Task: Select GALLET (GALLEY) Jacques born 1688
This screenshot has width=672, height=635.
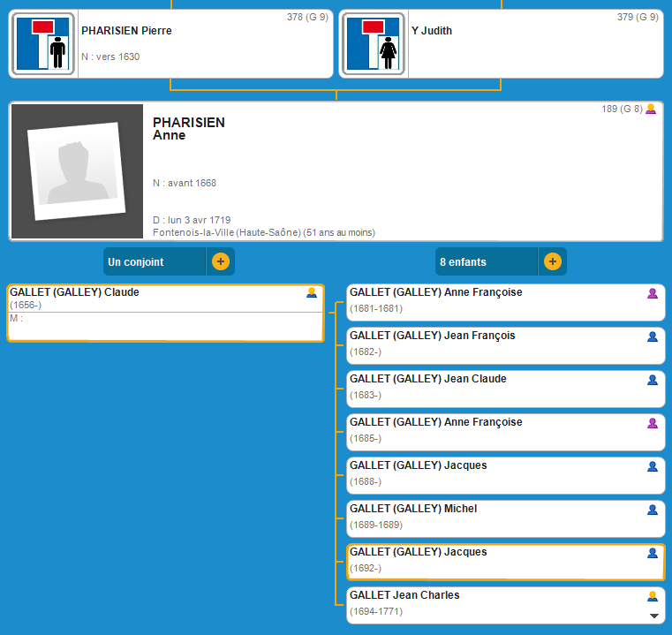Action: [495, 474]
